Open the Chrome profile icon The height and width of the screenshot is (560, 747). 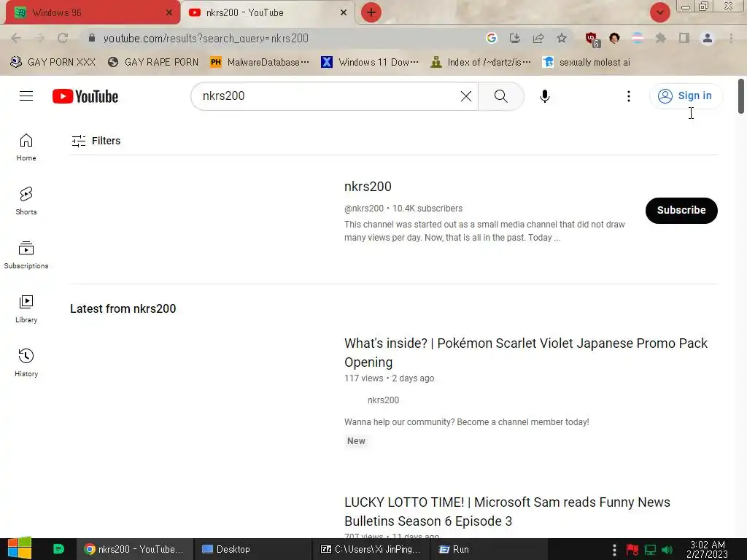click(708, 38)
